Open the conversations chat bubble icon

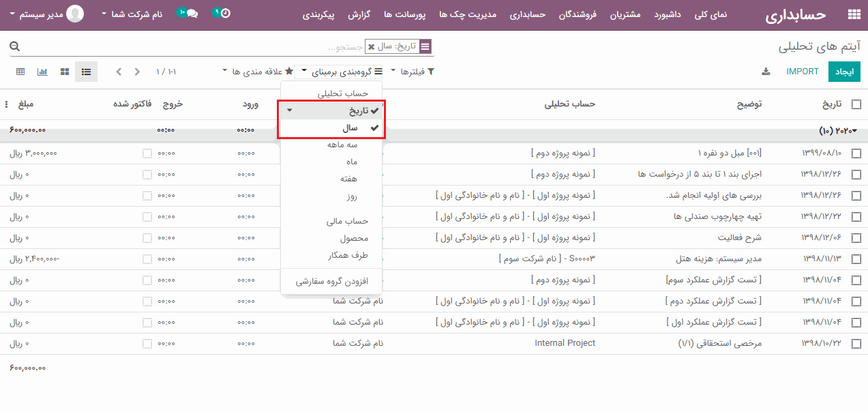(192, 14)
